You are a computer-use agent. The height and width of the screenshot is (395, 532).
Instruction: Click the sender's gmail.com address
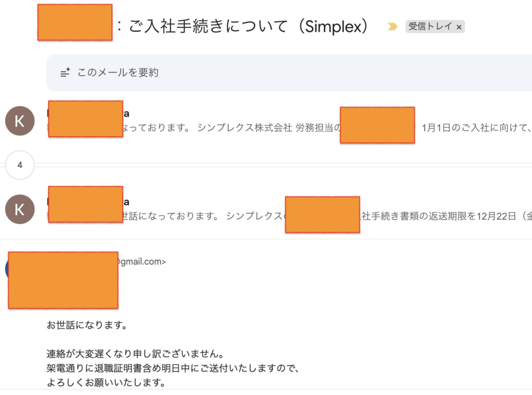(141, 262)
